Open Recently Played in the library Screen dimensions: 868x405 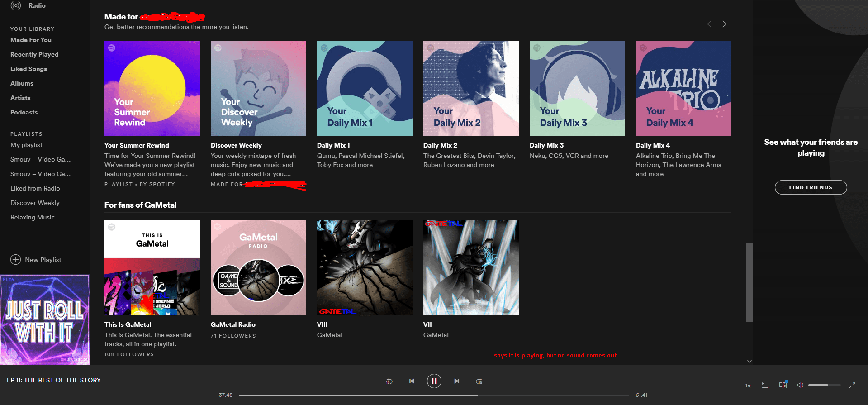point(34,54)
